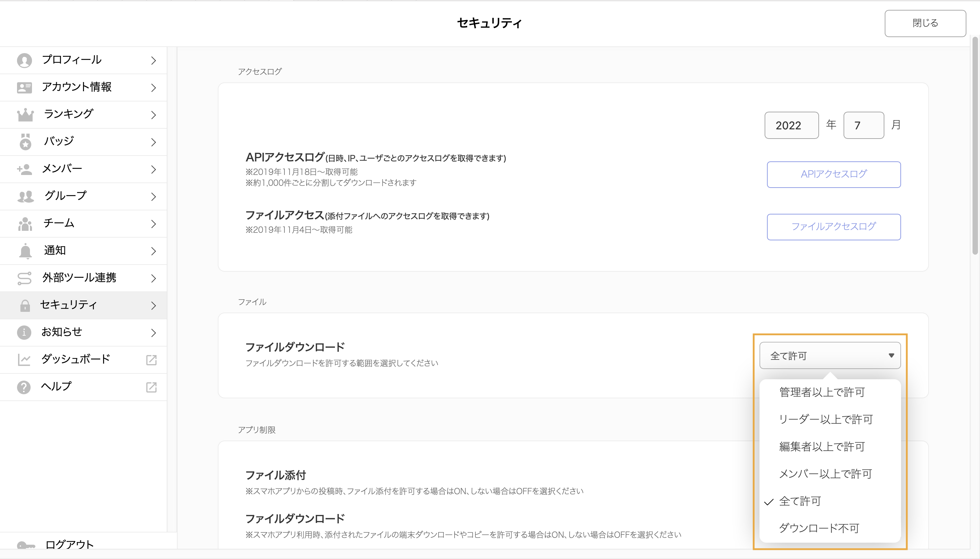Select セキュリティ in sidebar
This screenshot has width=980, height=559.
tap(83, 306)
